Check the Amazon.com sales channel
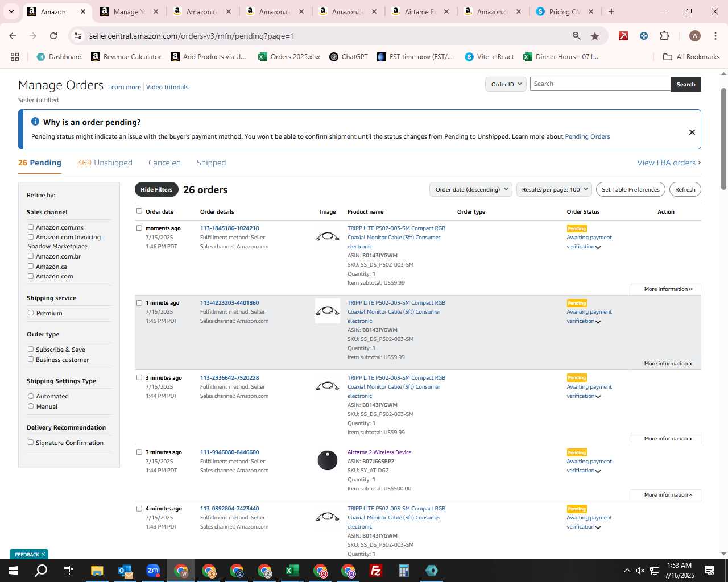This screenshot has height=582, width=728. (x=31, y=276)
